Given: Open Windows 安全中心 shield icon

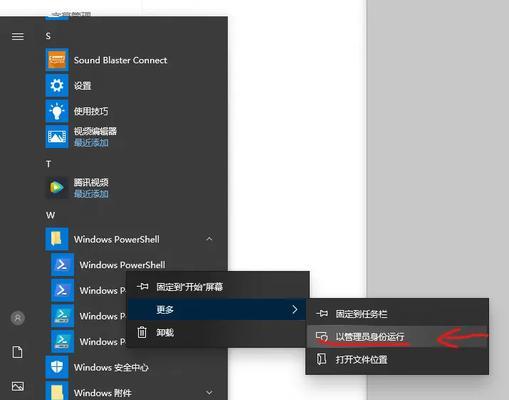Looking at the screenshot, I should (x=57, y=367).
